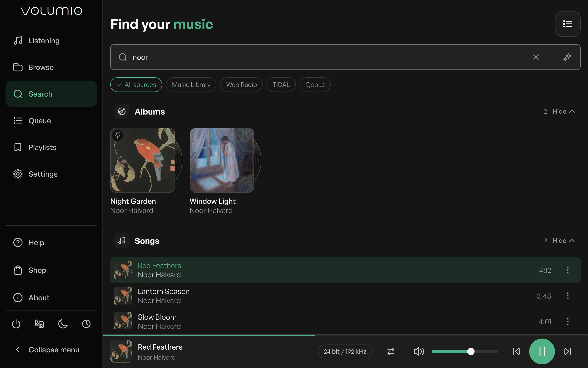Open the Shop page
The width and height of the screenshot is (588, 368).
pyautogui.click(x=51, y=270)
